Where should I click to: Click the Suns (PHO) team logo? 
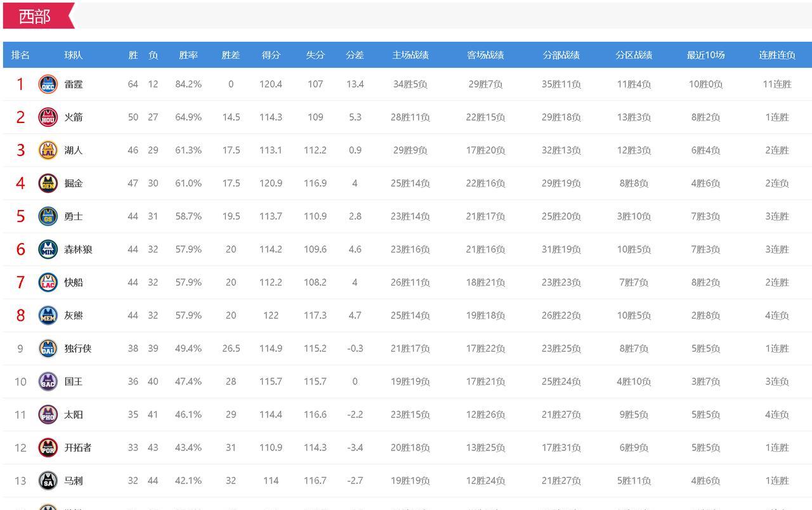48,414
